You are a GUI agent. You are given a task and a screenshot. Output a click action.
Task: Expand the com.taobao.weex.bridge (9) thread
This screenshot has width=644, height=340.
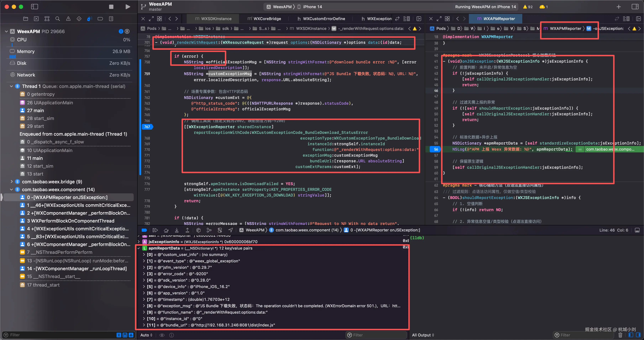click(12, 182)
